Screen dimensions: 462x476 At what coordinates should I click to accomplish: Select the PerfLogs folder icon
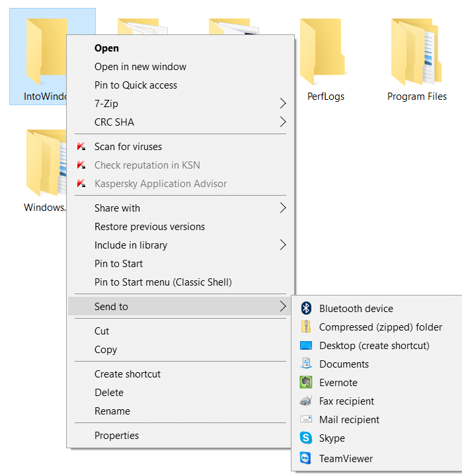pos(323,51)
